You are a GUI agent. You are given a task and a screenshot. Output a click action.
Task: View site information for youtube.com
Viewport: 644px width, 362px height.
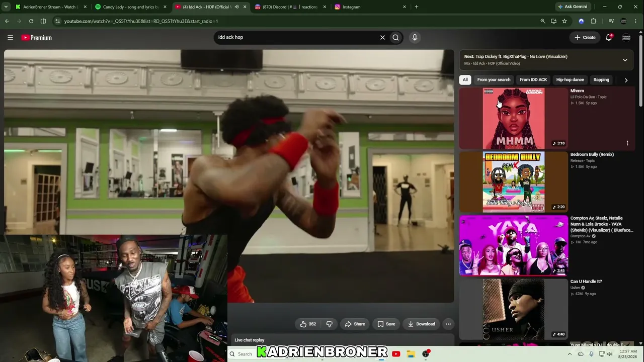click(57, 21)
